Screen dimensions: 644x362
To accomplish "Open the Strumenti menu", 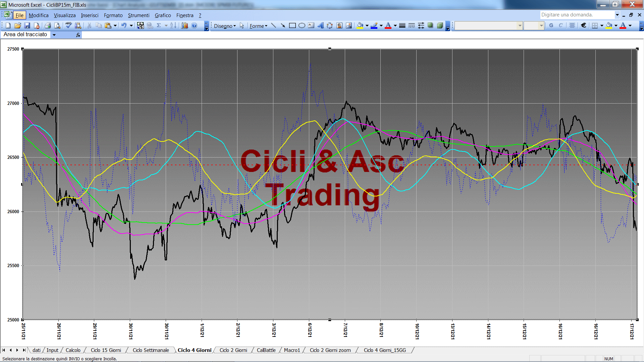I will coord(139,15).
